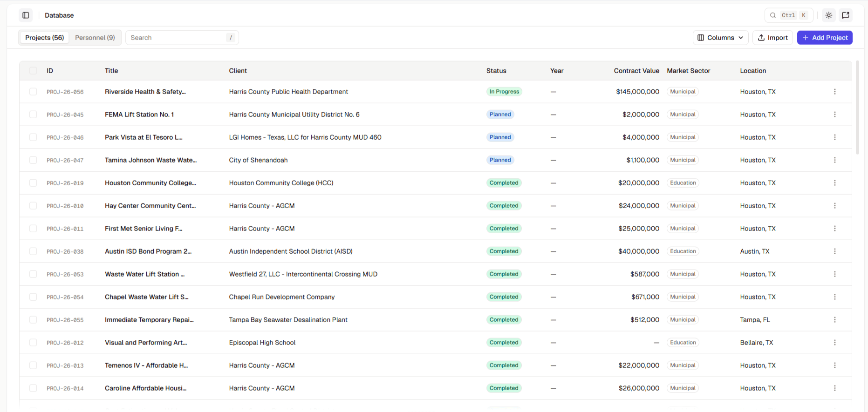This screenshot has height=412, width=868.
Task: Click Chapel Run Development Company client
Action: pyautogui.click(x=282, y=297)
